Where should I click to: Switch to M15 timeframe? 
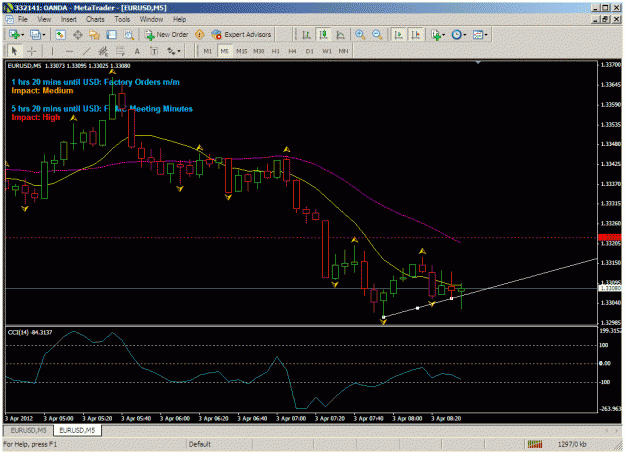pyautogui.click(x=242, y=51)
